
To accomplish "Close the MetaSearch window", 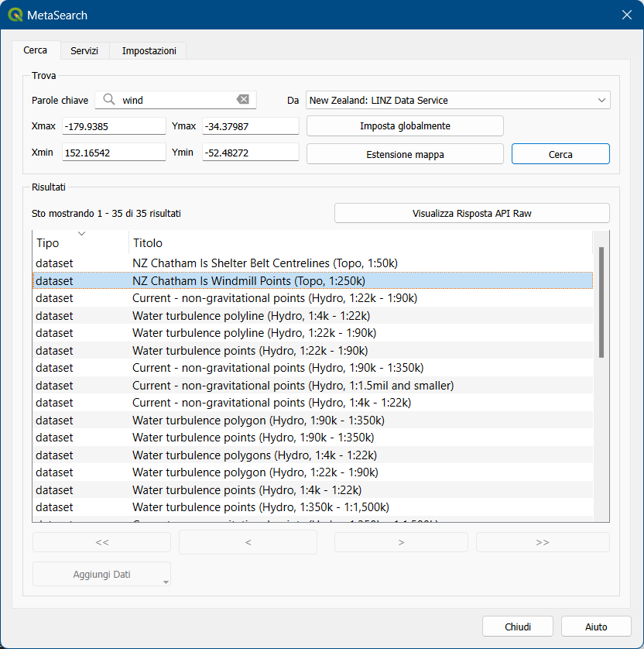I will 627,15.
